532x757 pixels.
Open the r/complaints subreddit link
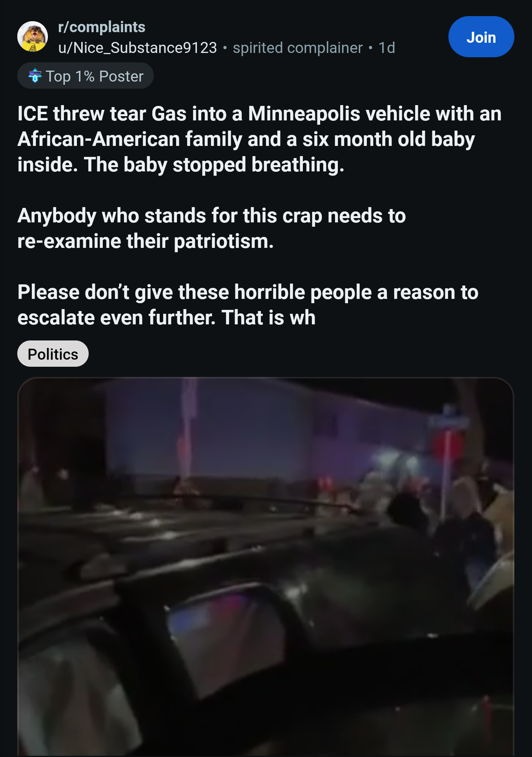(x=102, y=27)
